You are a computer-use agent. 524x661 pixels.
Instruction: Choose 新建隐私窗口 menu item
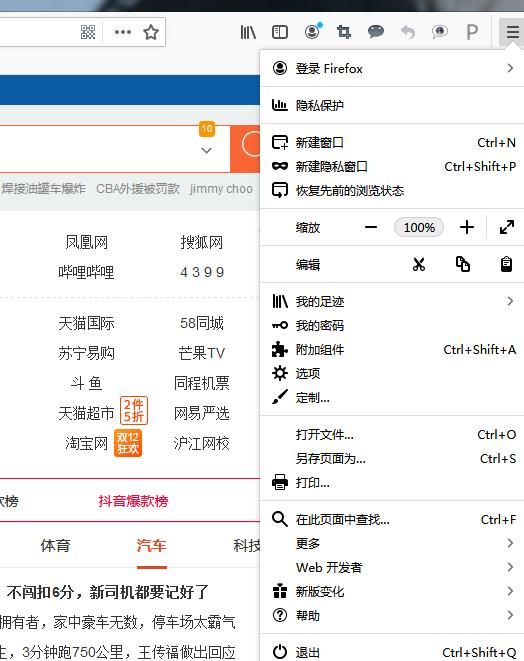click(x=392, y=167)
